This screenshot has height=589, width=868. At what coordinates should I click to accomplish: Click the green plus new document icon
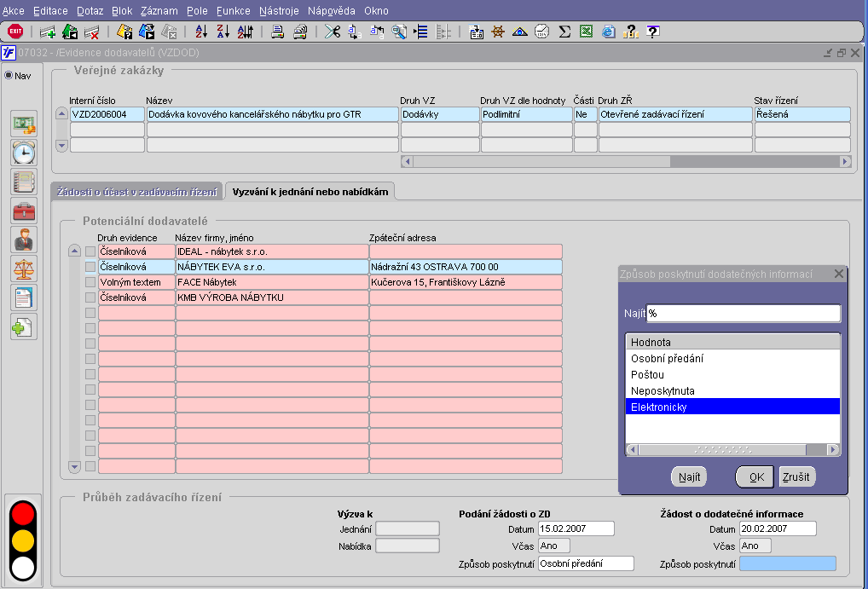24,326
